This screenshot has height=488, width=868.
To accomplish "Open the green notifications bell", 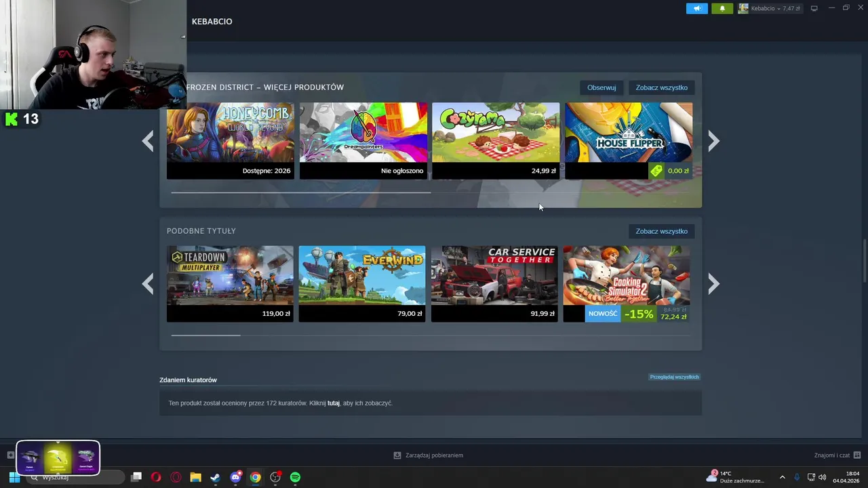I will (722, 8).
